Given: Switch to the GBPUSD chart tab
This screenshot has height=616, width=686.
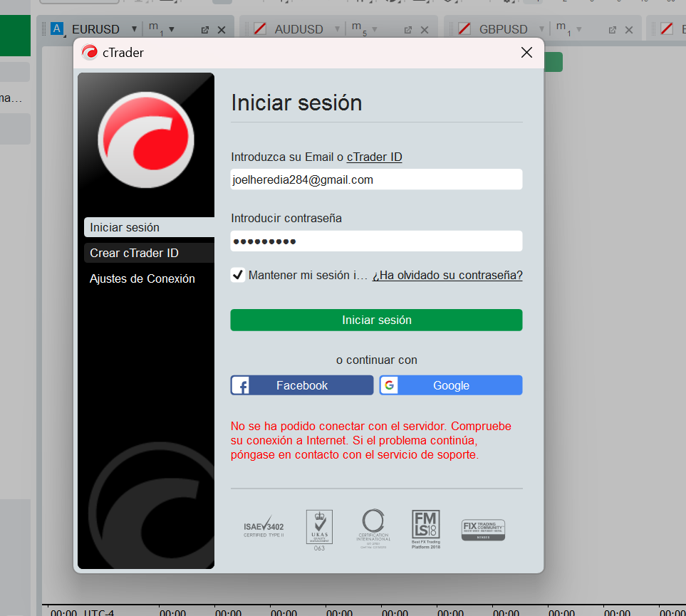Looking at the screenshot, I should pos(503,29).
